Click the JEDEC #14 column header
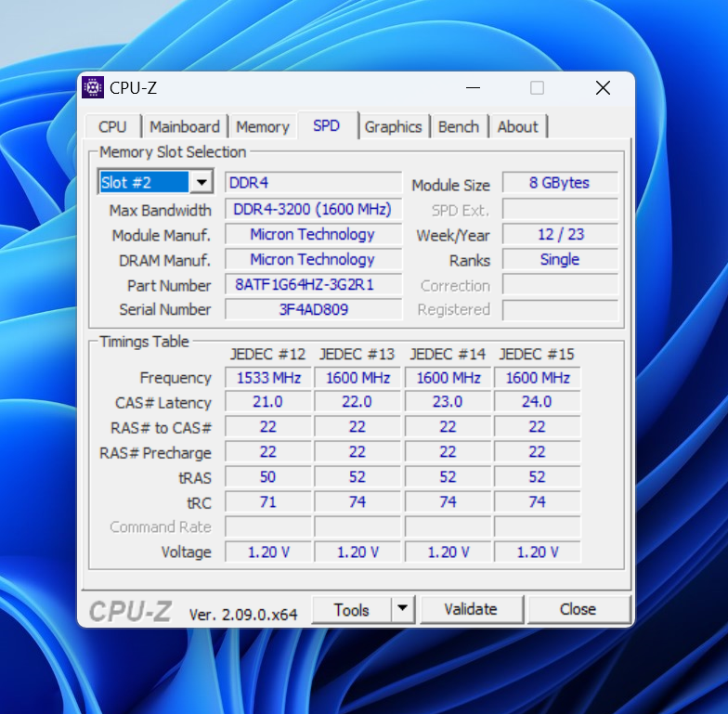The image size is (728, 714). pos(448,355)
